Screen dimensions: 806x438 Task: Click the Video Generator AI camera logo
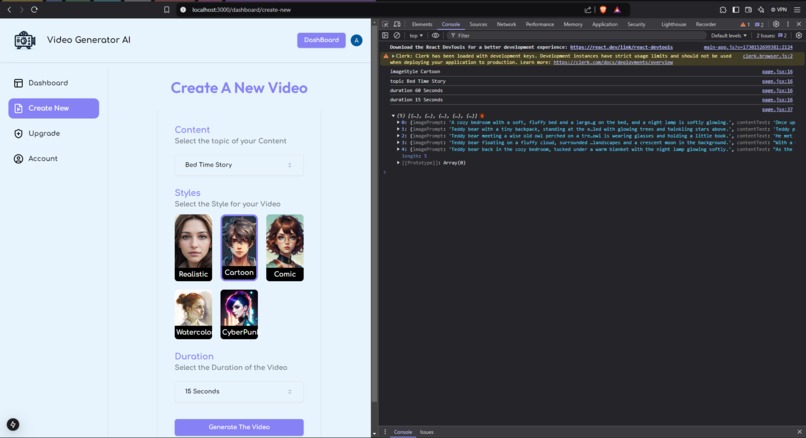coord(25,40)
